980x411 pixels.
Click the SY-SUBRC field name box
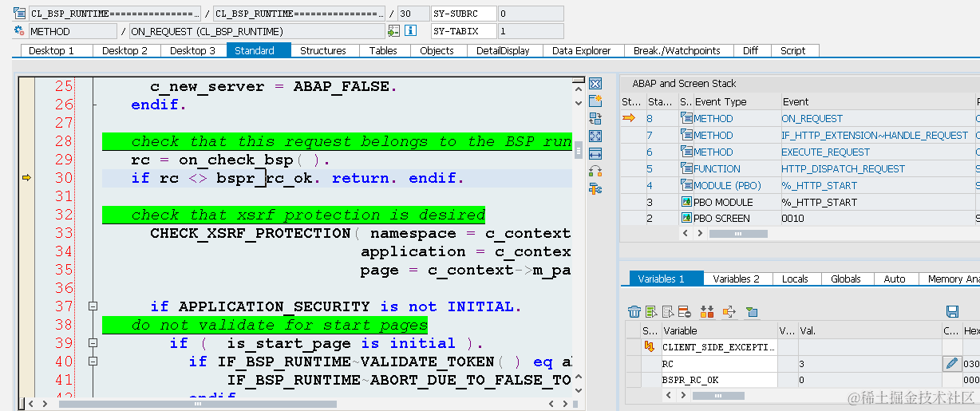(463, 14)
